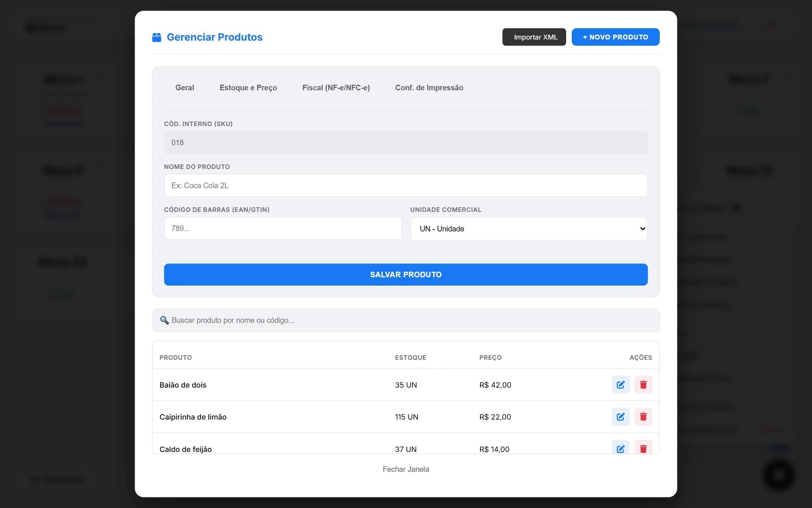Screen dimensions: 812x508
Task: Click the R$ 22,00 price
Action: click(495, 417)
